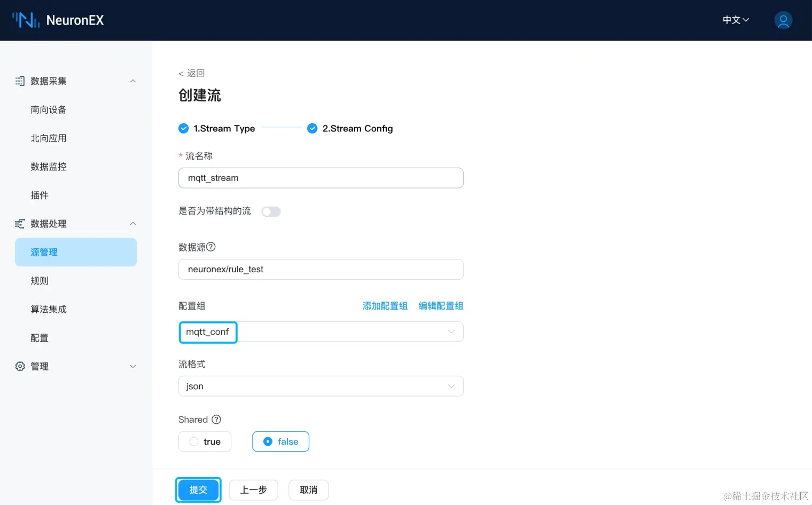Open 数据监控 in the sidebar
Screen dimensions: 812x505
click(x=49, y=167)
